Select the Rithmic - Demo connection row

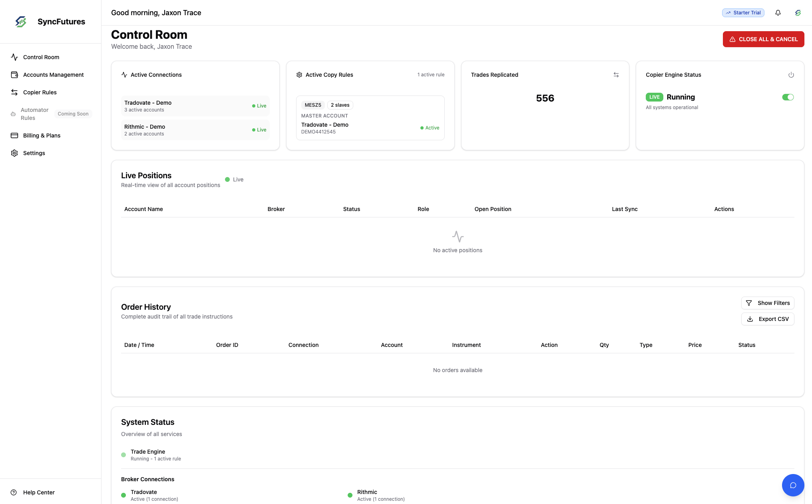(x=195, y=130)
